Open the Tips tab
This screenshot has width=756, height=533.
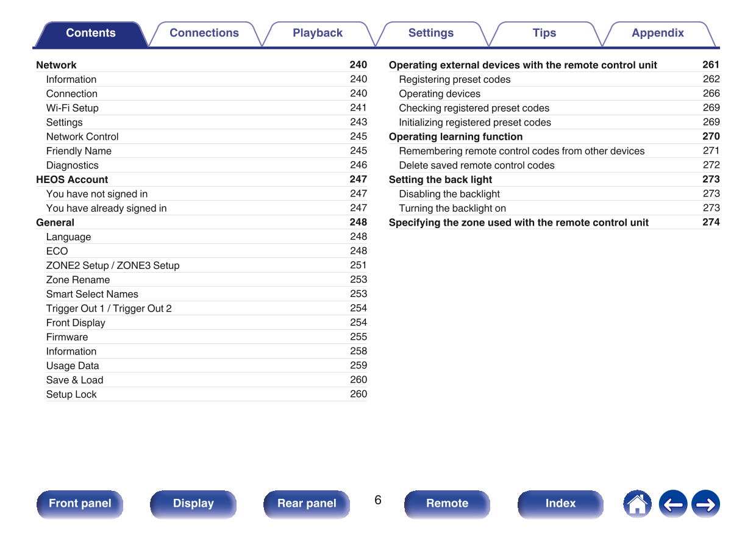[544, 34]
